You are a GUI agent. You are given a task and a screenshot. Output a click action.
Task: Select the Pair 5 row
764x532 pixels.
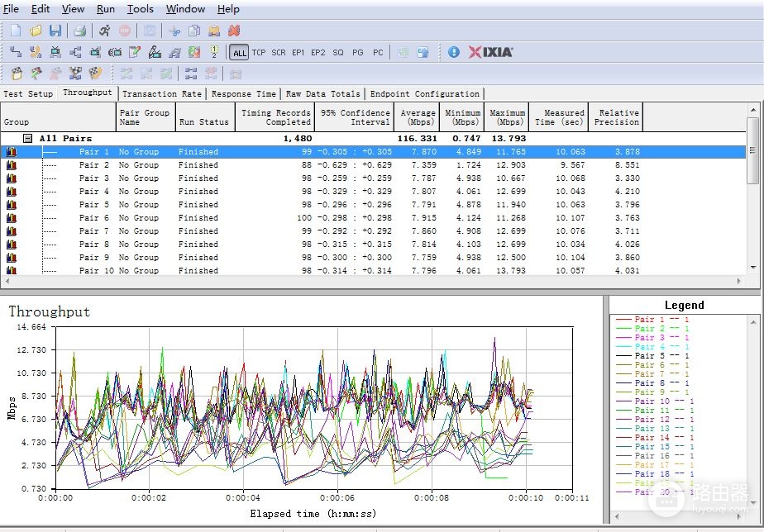pyautogui.click(x=373, y=204)
